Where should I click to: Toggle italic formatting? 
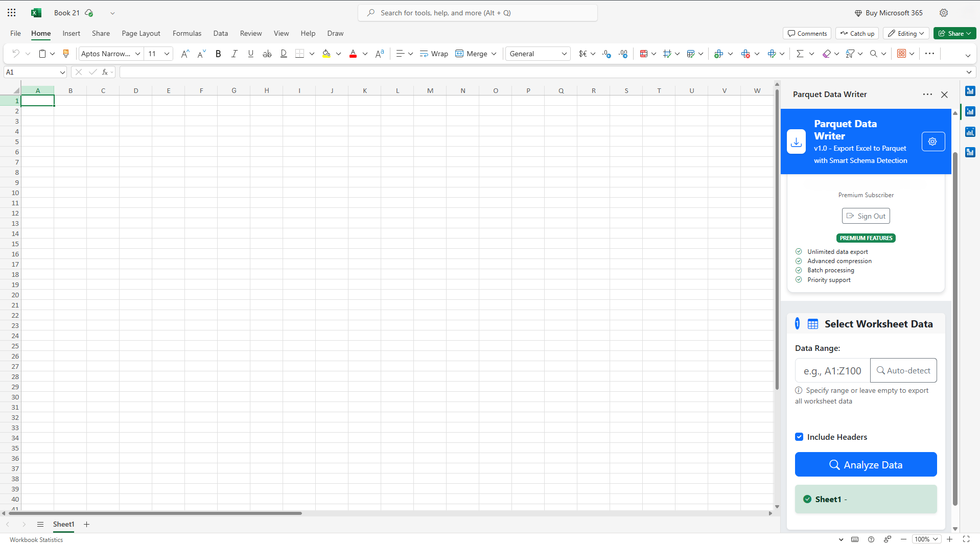click(x=234, y=54)
